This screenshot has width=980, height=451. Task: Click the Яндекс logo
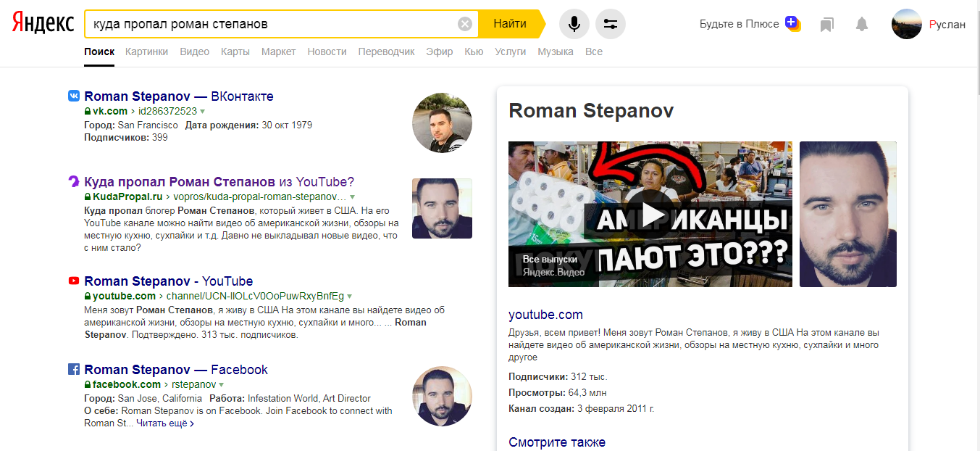click(x=43, y=24)
